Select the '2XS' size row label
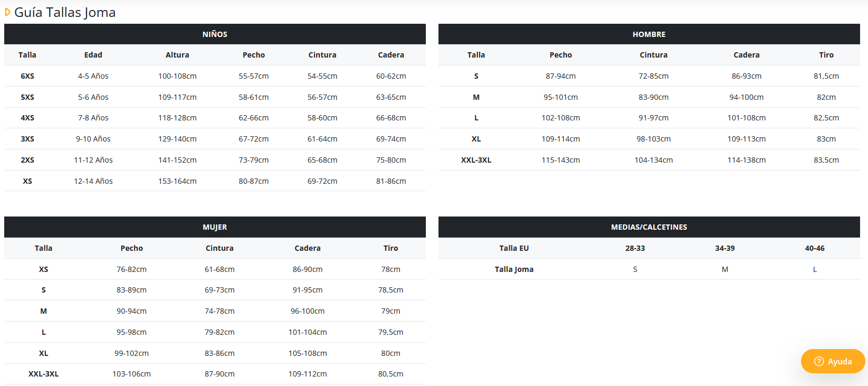This screenshot has width=868, height=386. (x=27, y=160)
